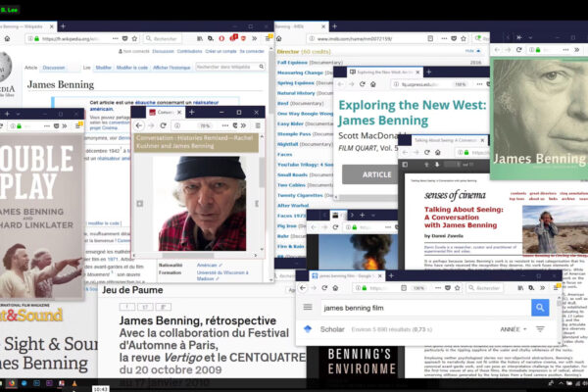Image resolution: width=588 pixels, height=392 pixels.
Task: Click the Créer un compte link
Action: (x=220, y=51)
